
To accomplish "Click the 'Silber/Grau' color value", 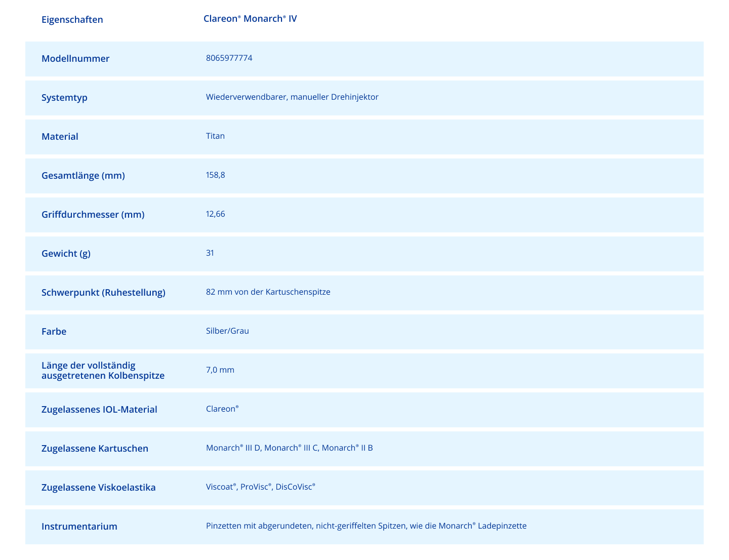I will [227, 331].
